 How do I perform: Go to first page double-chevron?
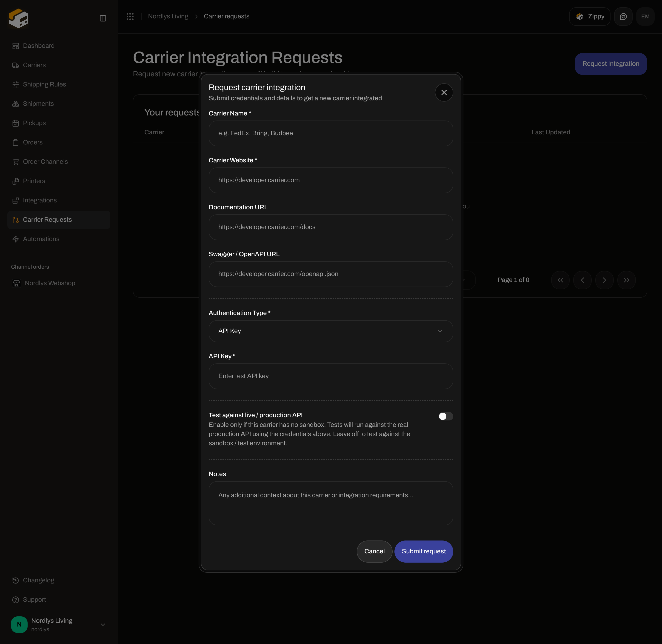(560, 280)
